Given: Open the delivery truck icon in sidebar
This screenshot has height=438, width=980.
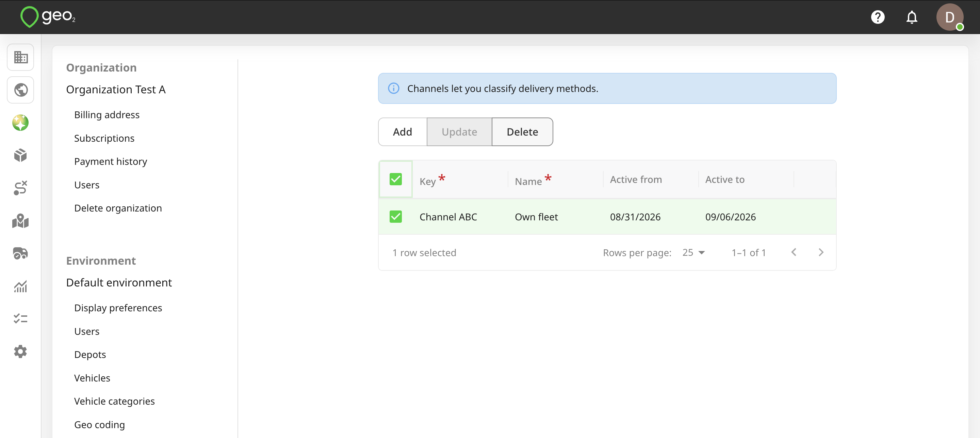Looking at the screenshot, I should pos(20,253).
